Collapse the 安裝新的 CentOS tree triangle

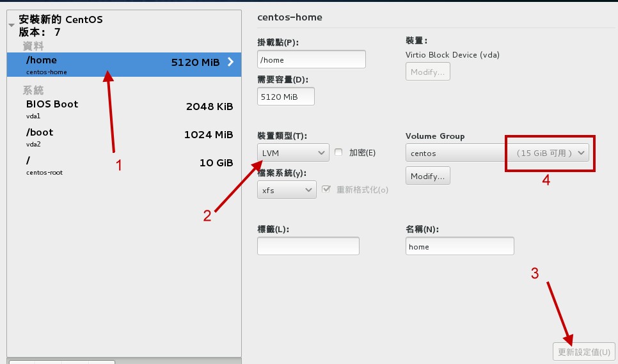12,26
